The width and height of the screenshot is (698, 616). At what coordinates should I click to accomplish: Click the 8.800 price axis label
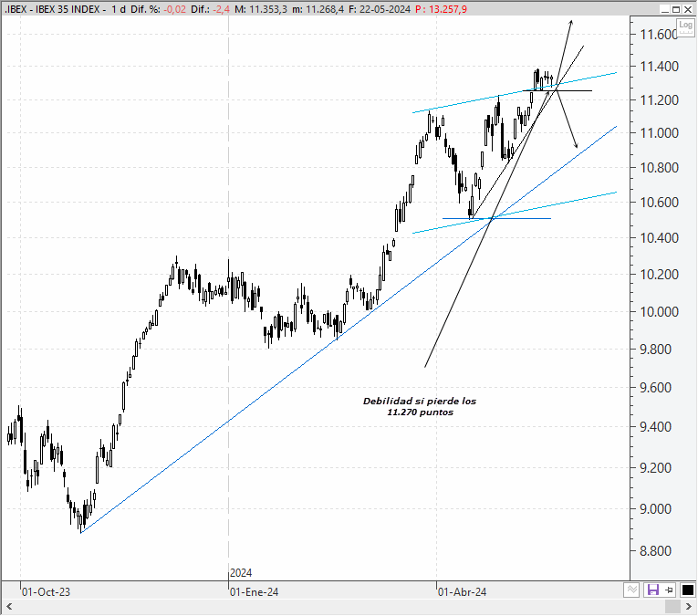655,551
